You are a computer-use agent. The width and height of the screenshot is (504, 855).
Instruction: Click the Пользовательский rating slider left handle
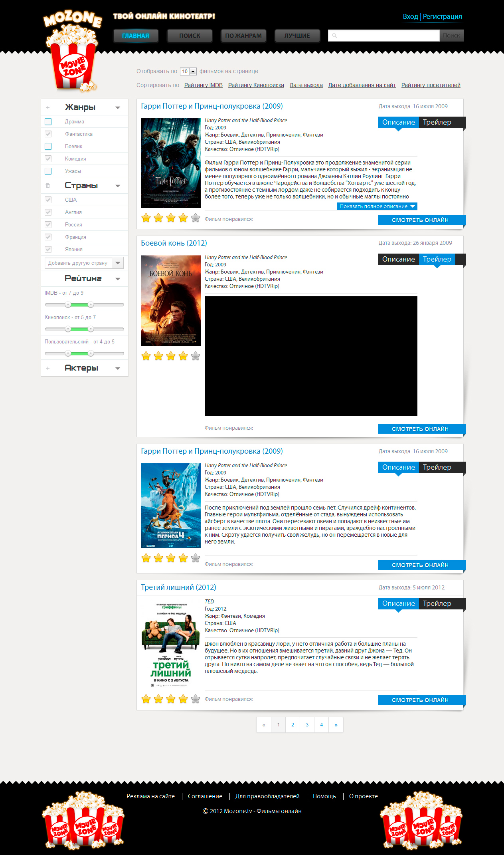68,353
